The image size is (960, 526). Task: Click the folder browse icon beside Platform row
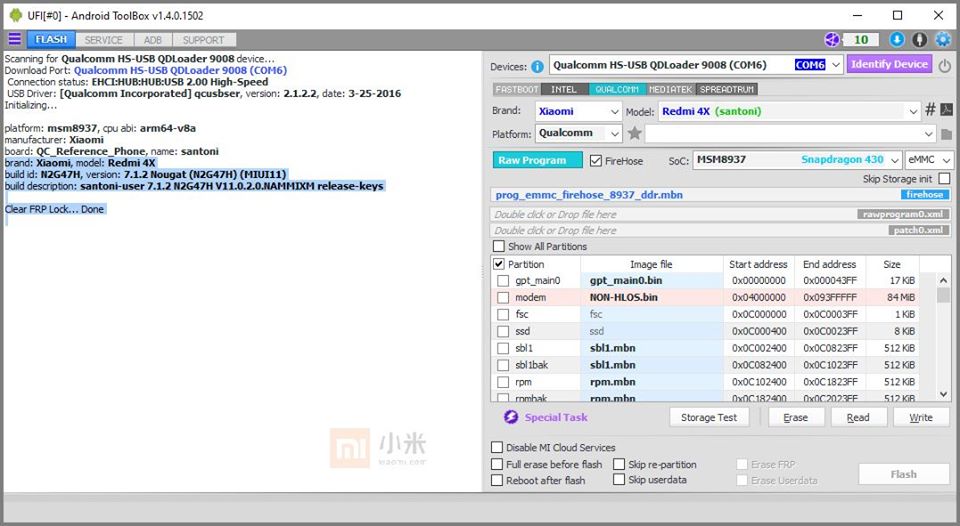pos(946,133)
